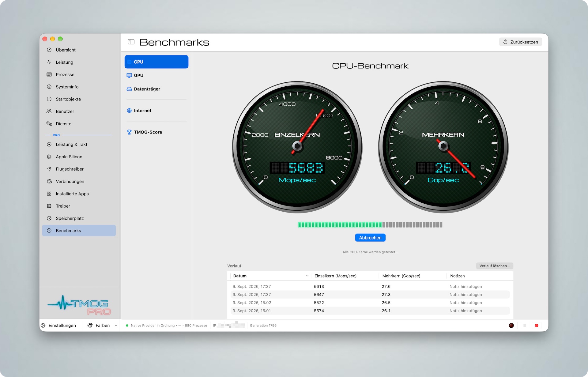Open the Benutzer users entry
This screenshot has height=377, width=588.
tap(79, 111)
